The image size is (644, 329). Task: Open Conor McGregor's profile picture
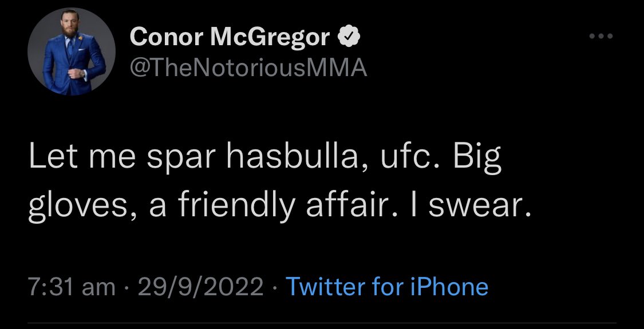[72, 51]
